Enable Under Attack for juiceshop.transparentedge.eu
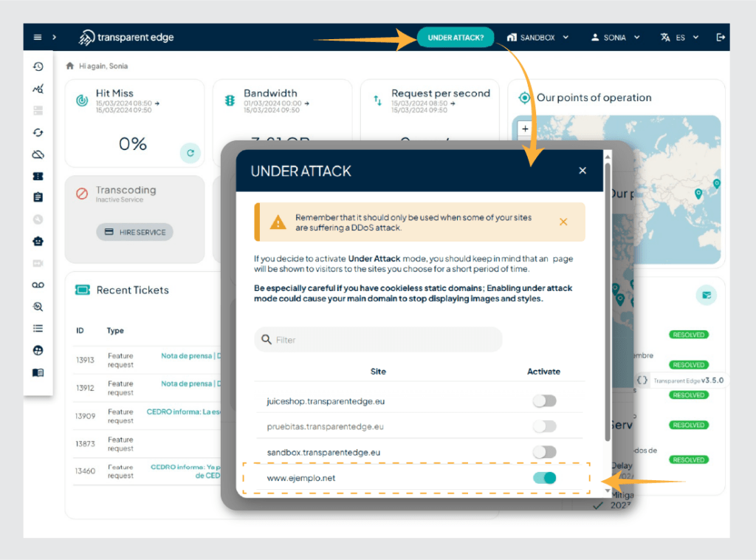Image resolution: width=756 pixels, height=560 pixels. click(x=545, y=401)
